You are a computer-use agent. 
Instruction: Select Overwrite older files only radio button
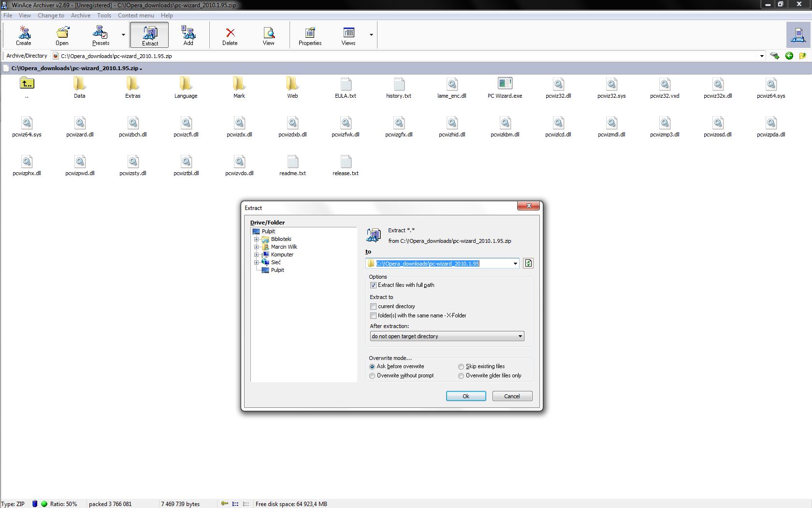[461, 376]
